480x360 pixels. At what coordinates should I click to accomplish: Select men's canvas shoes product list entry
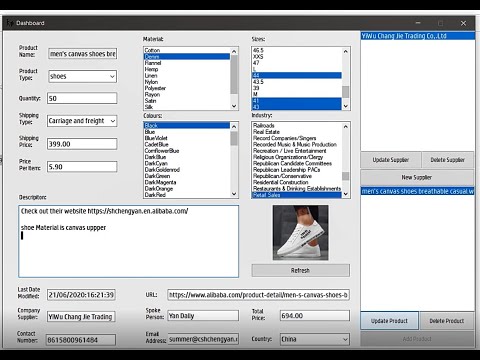pyautogui.click(x=418, y=191)
